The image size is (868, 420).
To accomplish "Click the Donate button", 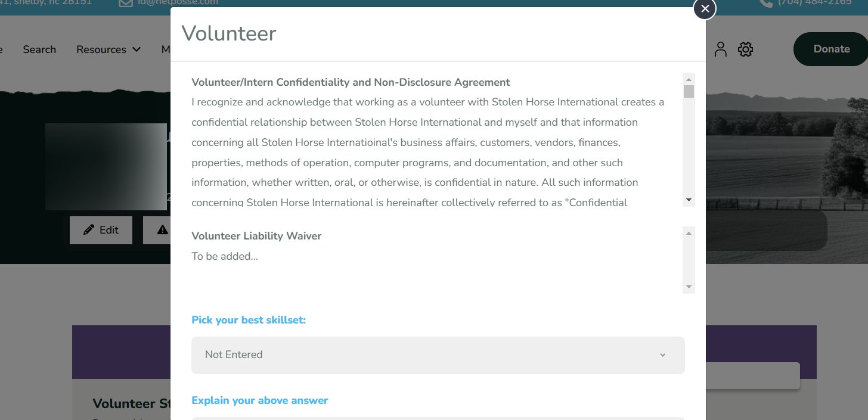I will (831, 49).
